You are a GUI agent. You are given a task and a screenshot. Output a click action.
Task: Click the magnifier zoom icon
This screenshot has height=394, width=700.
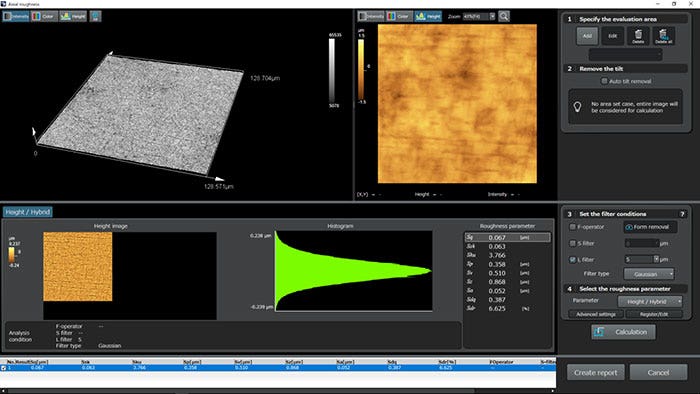[x=504, y=16]
